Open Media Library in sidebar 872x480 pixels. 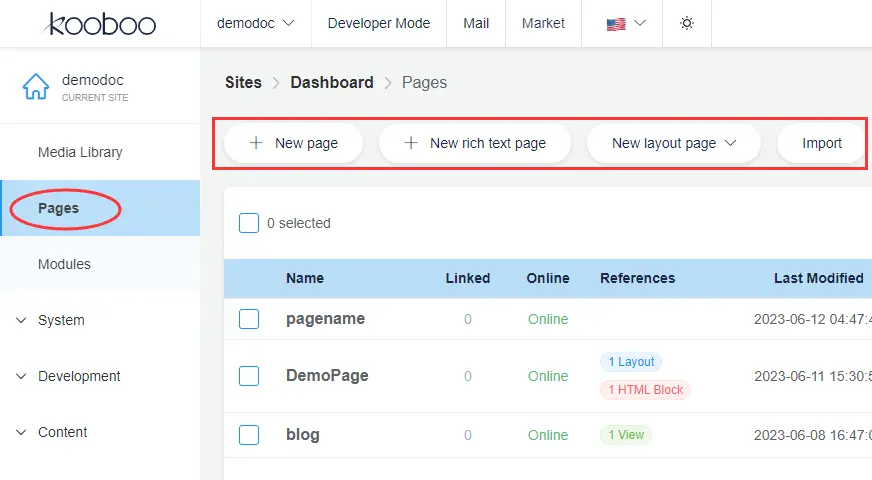point(80,152)
